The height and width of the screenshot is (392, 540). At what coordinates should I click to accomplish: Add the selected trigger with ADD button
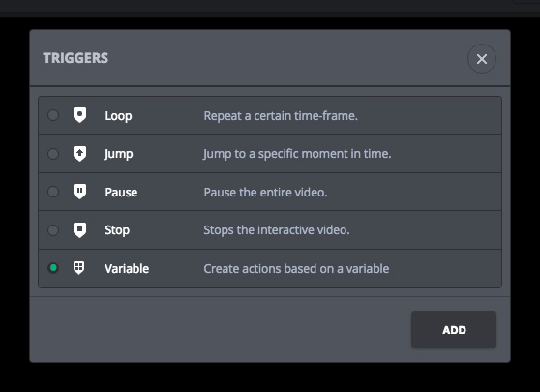pyautogui.click(x=454, y=330)
